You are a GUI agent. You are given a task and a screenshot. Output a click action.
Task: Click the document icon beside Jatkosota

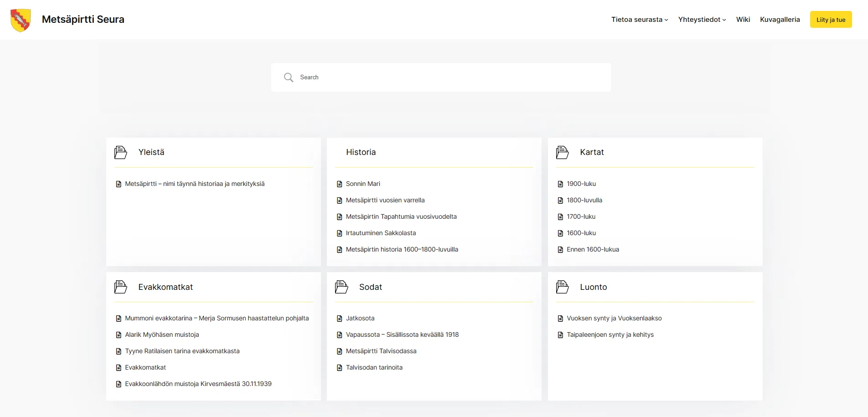(339, 318)
